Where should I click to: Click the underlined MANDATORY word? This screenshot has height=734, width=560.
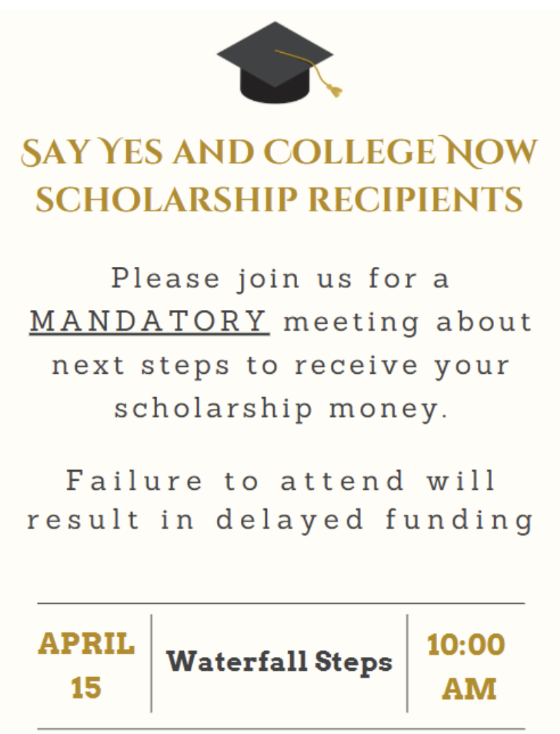(x=149, y=321)
